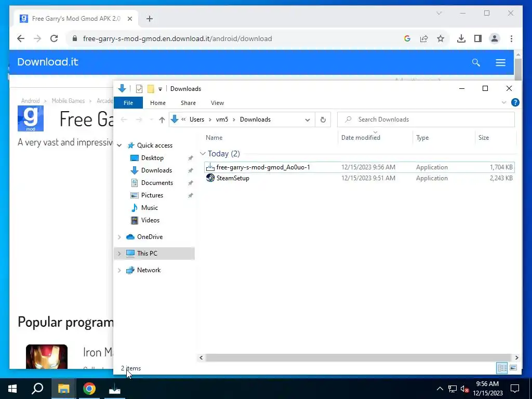Expand the Explorer ribbon chevron

coord(504,102)
